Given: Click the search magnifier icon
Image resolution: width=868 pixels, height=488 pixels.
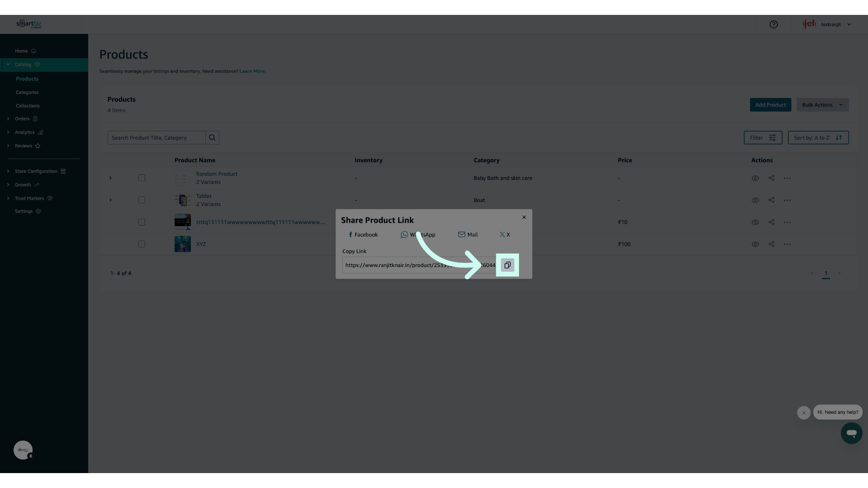Looking at the screenshot, I should click(212, 138).
